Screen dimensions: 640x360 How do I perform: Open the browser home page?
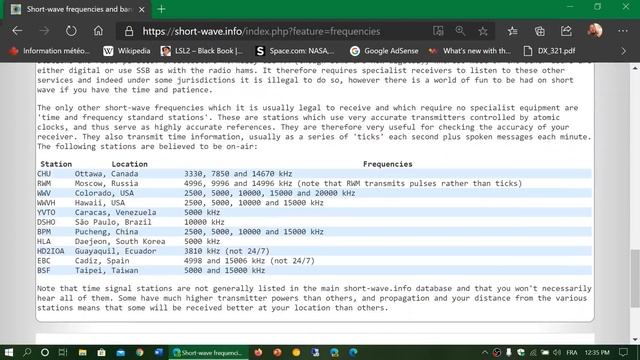point(98,31)
